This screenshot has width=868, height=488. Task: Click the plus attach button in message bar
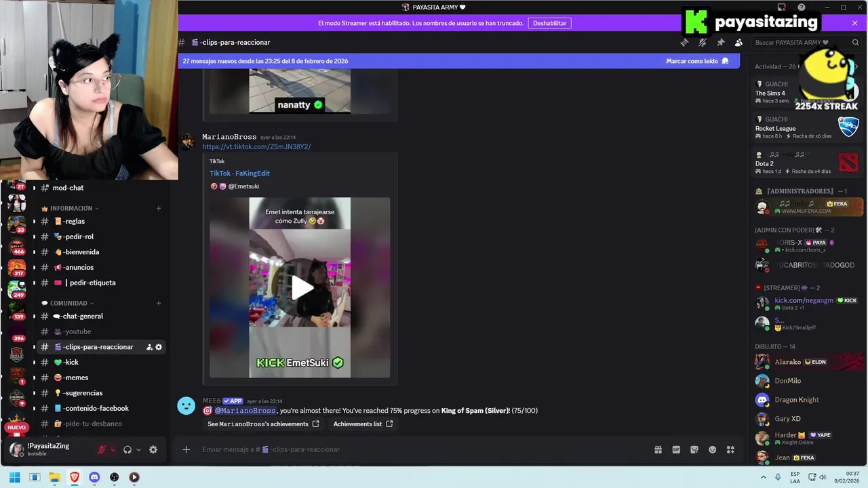point(186,449)
